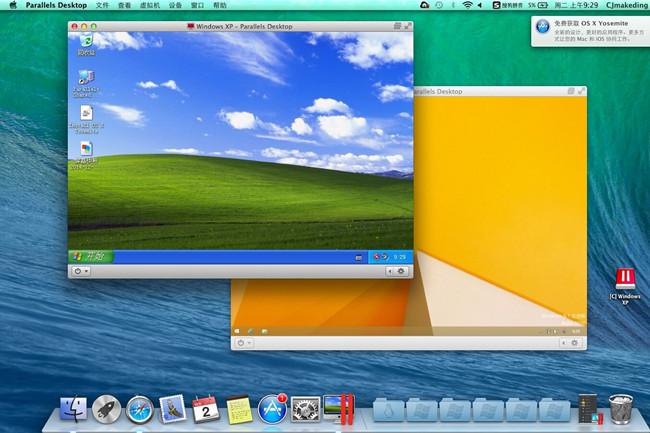Click the Coherence icon in Windows 8 title bar
Image resolution: width=650 pixels, height=433 pixels.
point(571,91)
